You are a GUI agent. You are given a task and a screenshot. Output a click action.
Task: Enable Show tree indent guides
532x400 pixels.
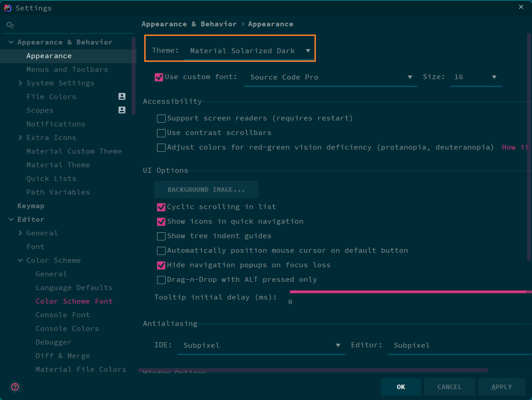click(x=161, y=236)
